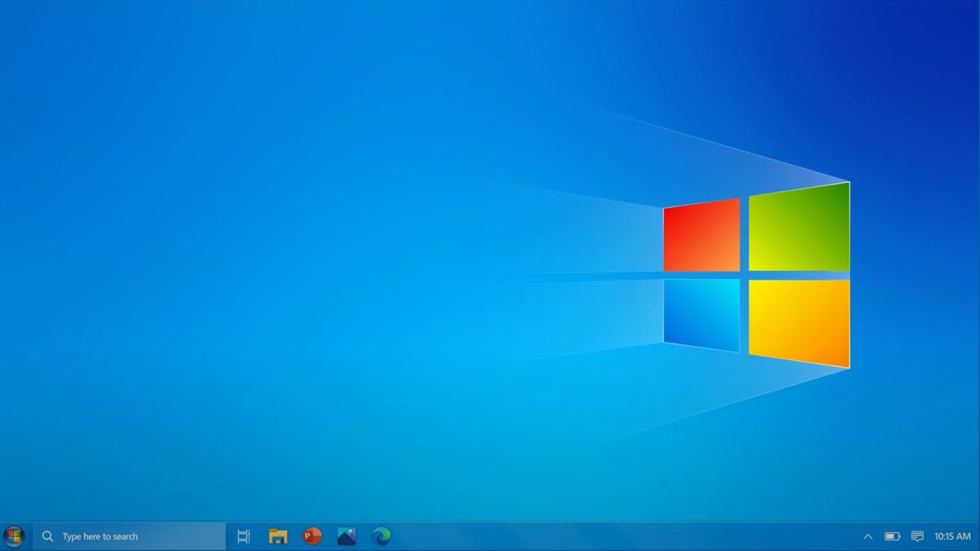Click the green square of the Windows logo wallpaper
The image size is (980, 551).
(799, 229)
